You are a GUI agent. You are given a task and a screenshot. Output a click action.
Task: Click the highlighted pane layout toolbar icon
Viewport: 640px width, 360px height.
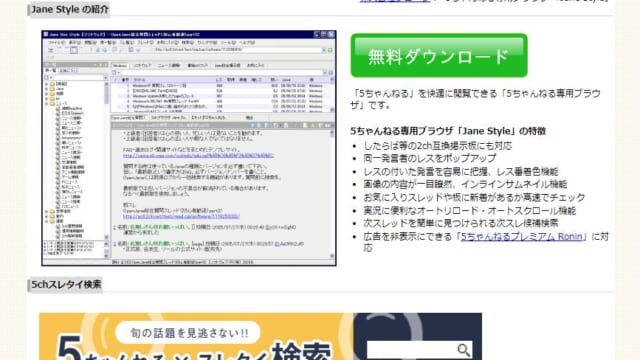point(73,50)
